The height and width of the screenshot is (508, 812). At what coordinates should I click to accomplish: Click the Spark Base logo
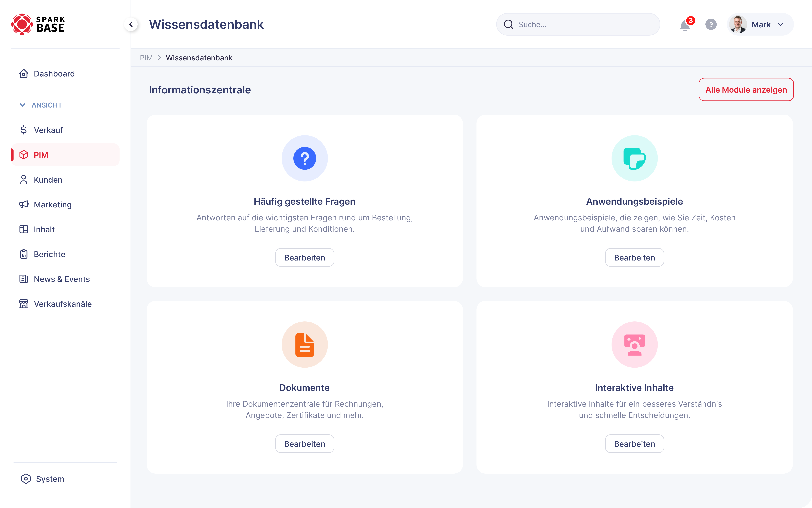[38, 24]
